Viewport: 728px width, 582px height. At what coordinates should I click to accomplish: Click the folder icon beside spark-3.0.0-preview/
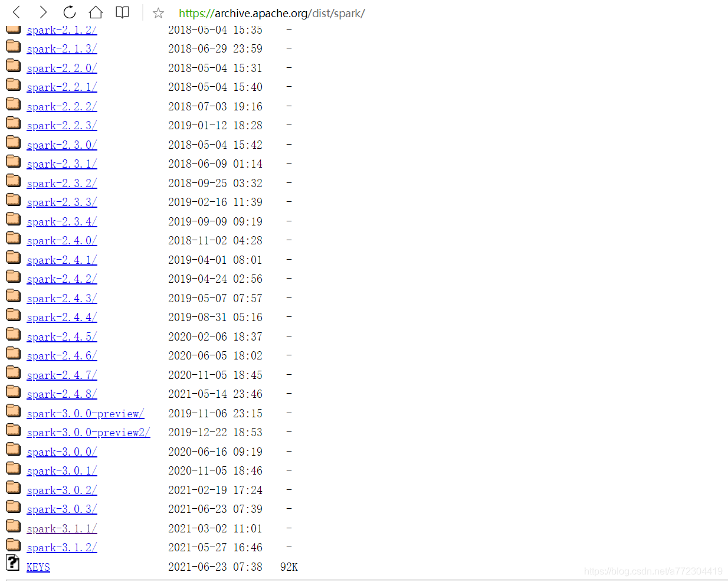click(x=13, y=411)
